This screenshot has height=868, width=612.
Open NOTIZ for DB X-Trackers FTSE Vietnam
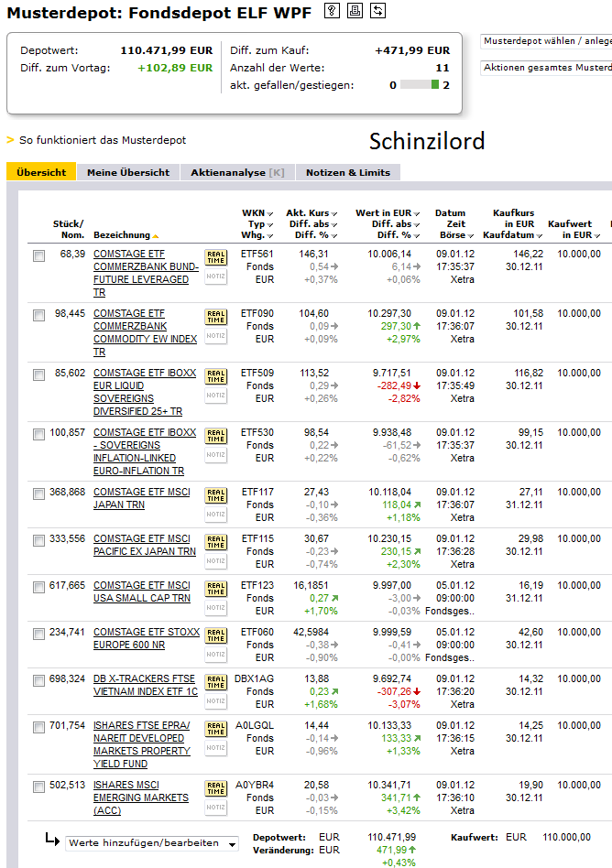(x=216, y=700)
